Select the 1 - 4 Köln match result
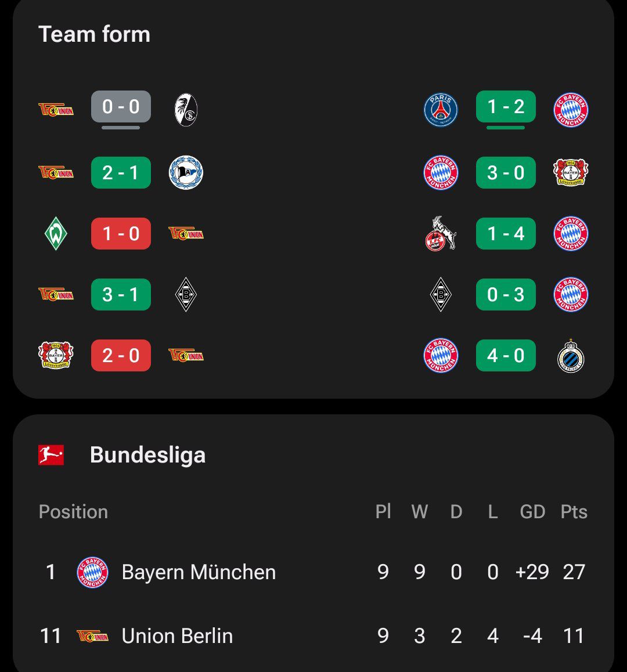Viewport: 627px width, 672px height. tap(506, 234)
